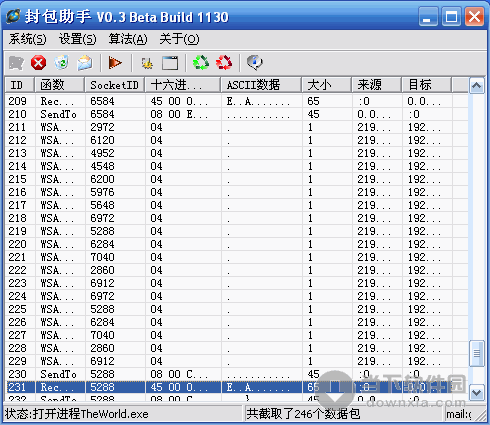
Task: Click the green recycle arrows icon
Action: click(201, 63)
